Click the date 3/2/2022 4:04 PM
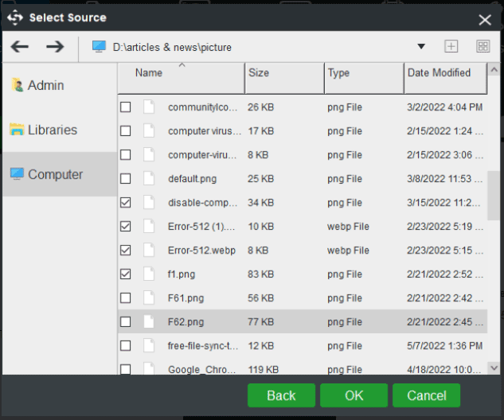 click(445, 107)
